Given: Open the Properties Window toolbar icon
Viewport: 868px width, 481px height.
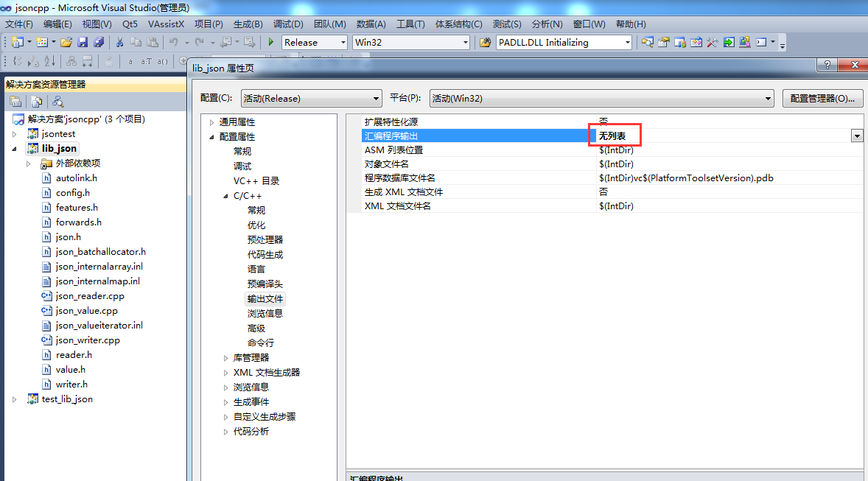Looking at the screenshot, I should pos(664,42).
